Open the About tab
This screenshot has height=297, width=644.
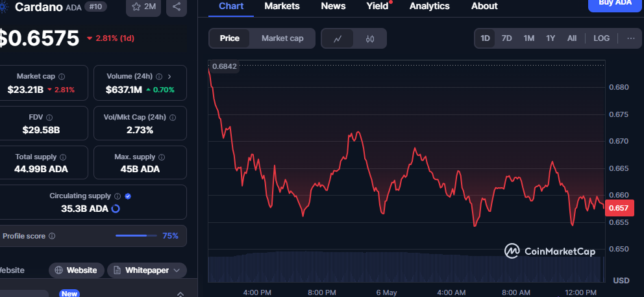484,6
